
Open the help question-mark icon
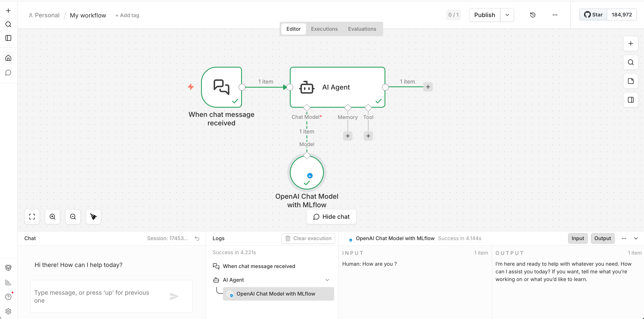[8, 297]
